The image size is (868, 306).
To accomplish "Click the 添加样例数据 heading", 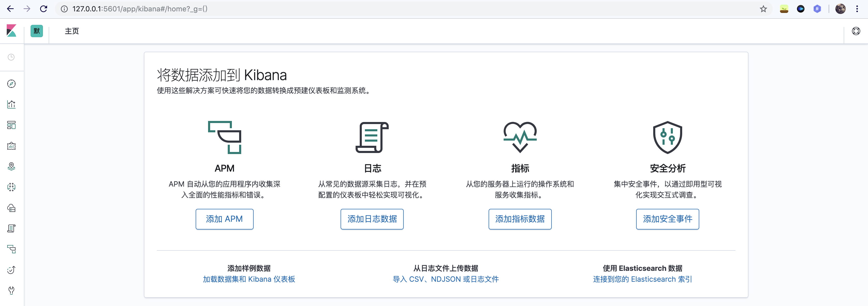I will [249, 268].
